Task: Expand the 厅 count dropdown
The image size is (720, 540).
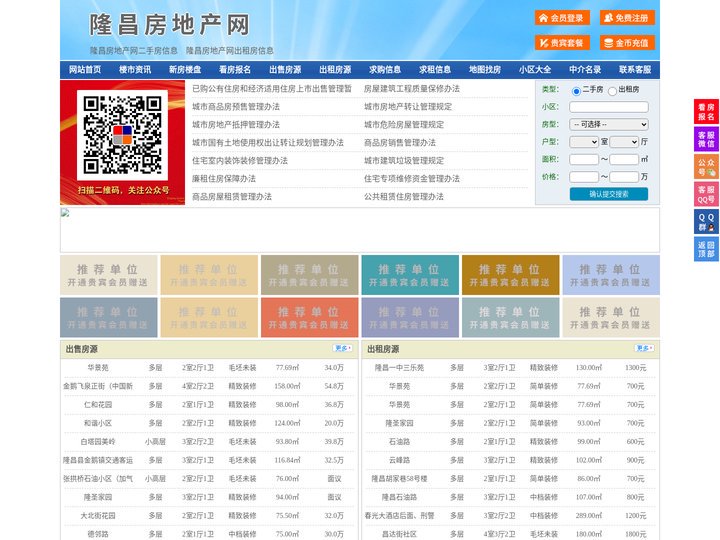Action: tap(624, 142)
